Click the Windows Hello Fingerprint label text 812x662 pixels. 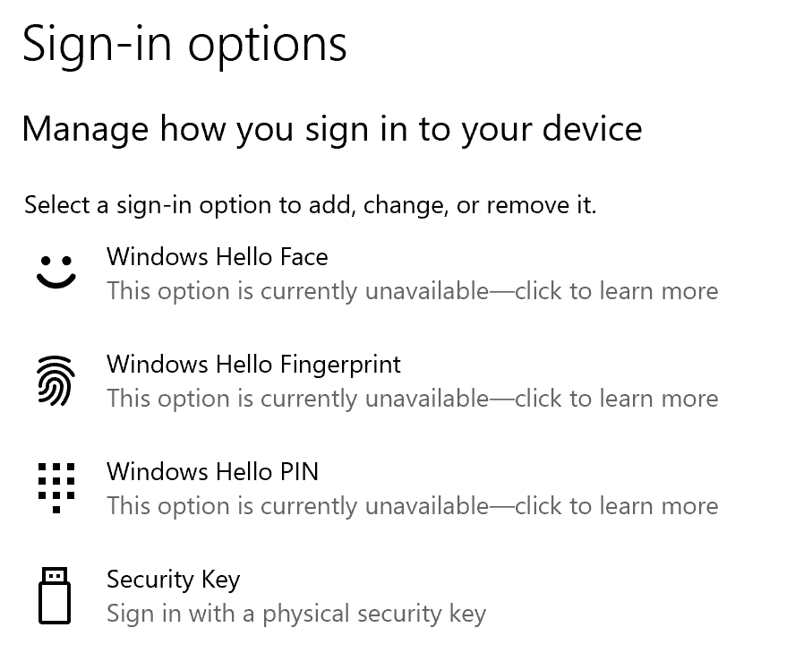[253, 365]
